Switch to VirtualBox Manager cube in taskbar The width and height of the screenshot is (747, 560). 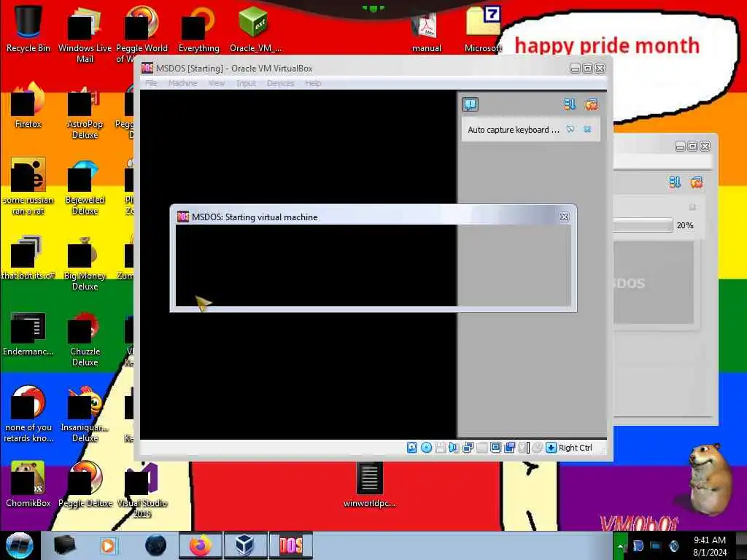coord(244,545)
